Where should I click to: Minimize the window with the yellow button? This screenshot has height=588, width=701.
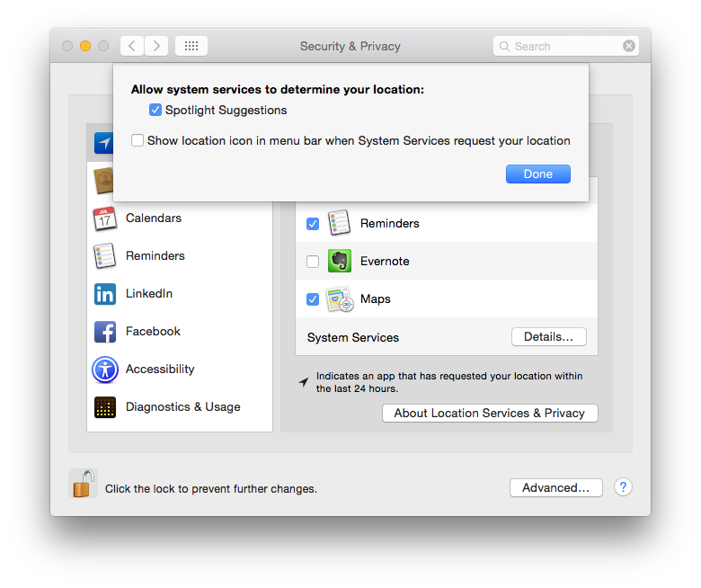(85, 46)
